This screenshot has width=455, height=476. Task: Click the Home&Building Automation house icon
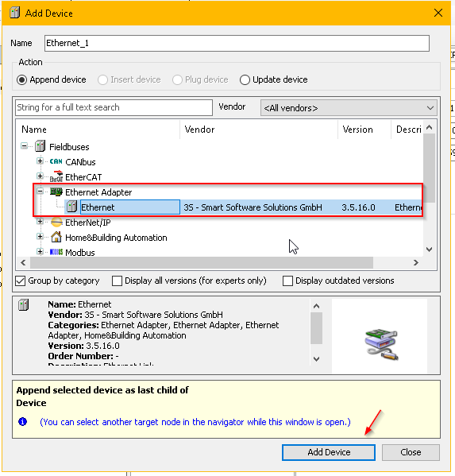56,237
